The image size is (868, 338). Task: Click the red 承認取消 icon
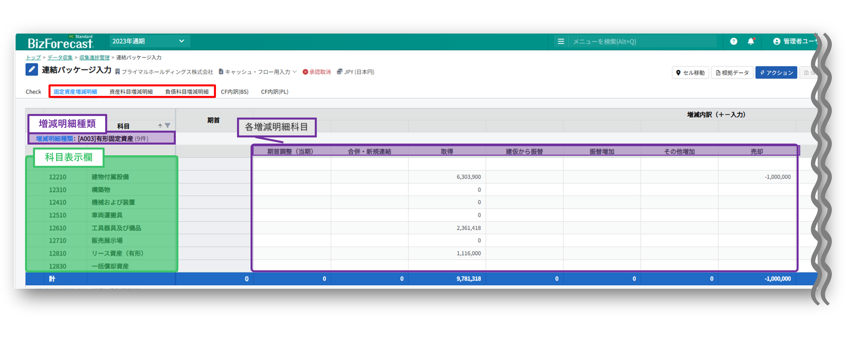(305, 72)
